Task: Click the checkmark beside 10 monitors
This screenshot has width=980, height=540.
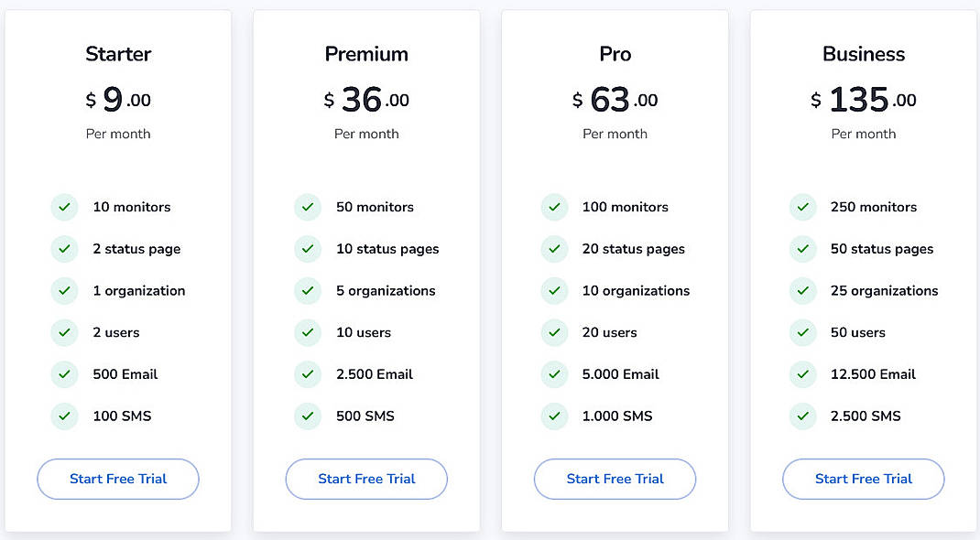Action: point(64,207)
